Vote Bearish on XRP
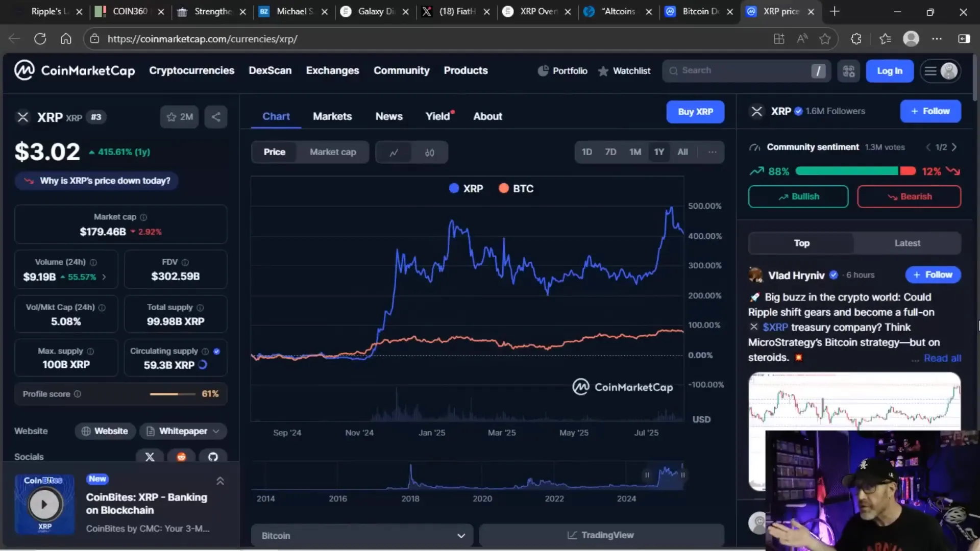The width and height of the screenshot is (980, 551). click(x=909, y=196)
